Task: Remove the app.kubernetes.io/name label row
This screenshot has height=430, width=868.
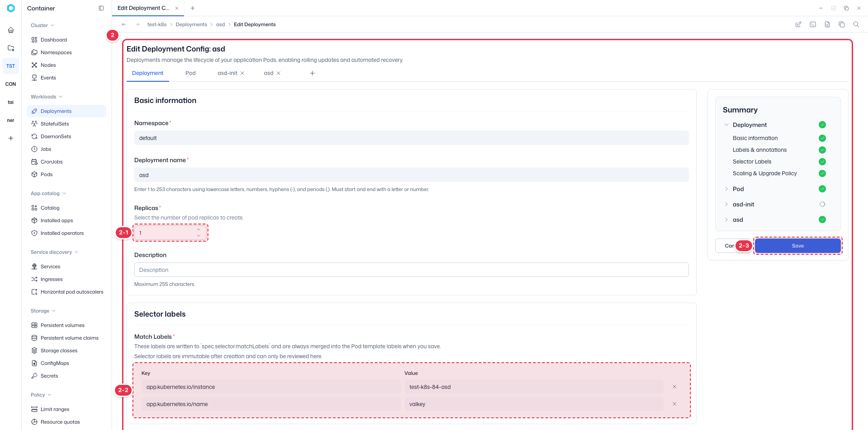Action: 675,404
